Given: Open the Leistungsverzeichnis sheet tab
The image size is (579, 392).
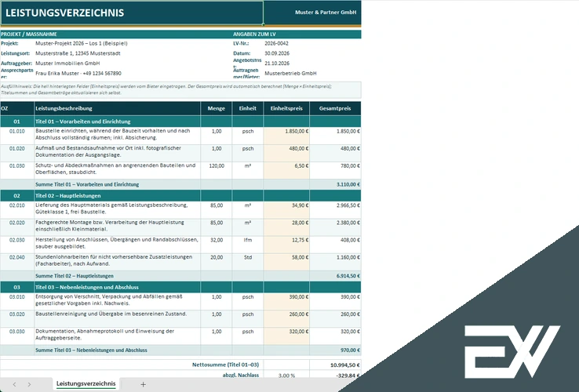Looking at the screenshot, I should pos(86,384).
